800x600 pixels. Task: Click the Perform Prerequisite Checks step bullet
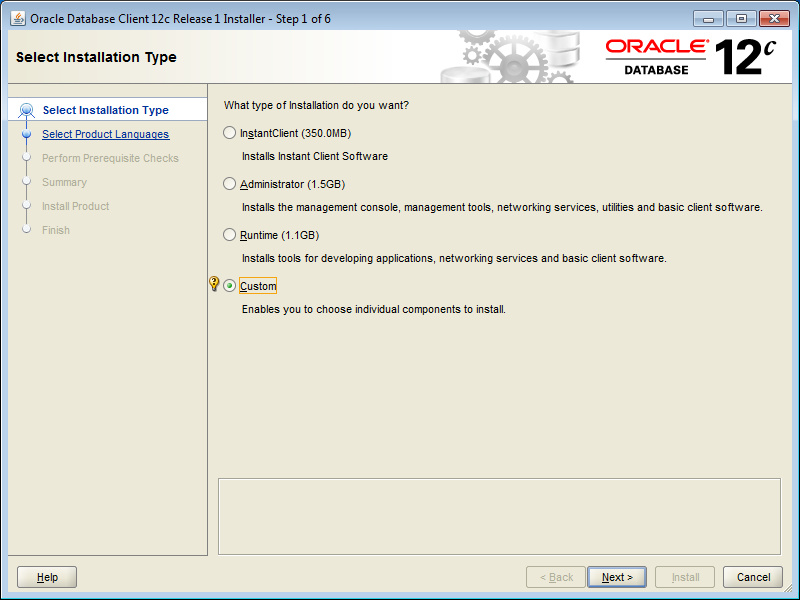pos(27,158)
